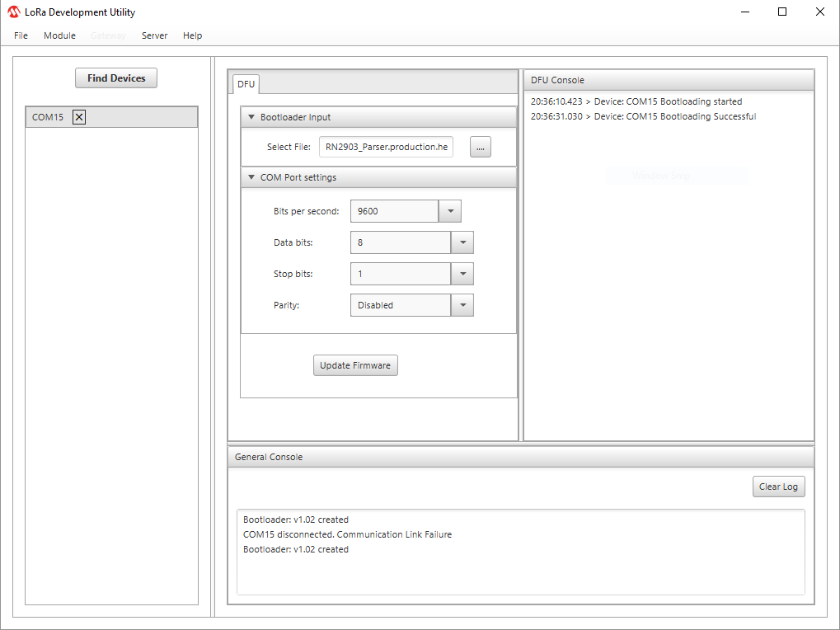Collapse the Bootloader Input section triangle
This screenshot has height=630, width=840.
pos(251,117)
